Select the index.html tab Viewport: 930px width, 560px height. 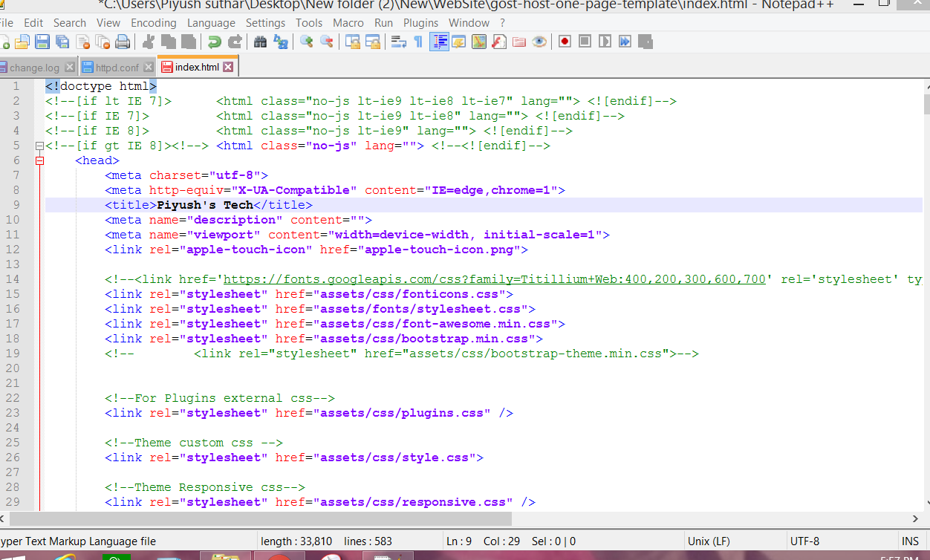point(198,67)
